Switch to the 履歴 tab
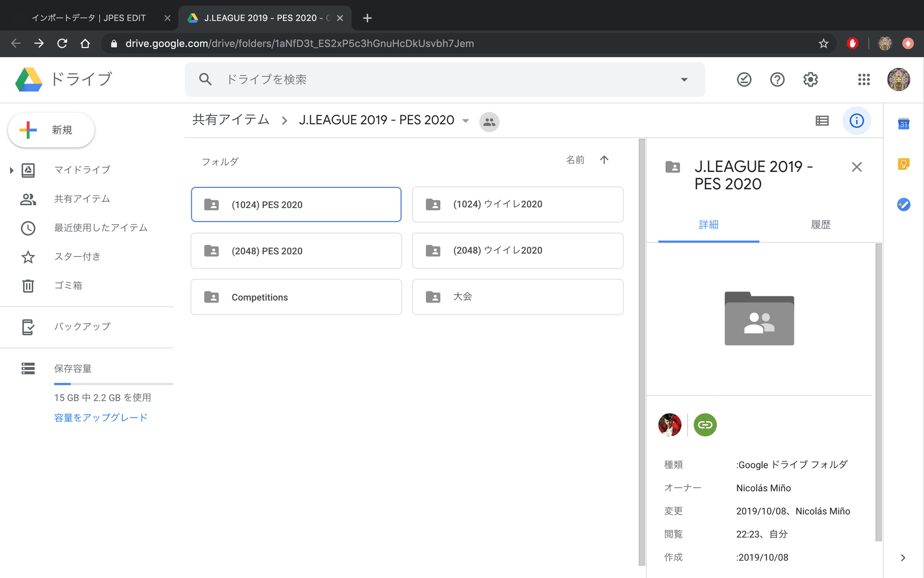This screenshot has height=578, width=924. 821,225
